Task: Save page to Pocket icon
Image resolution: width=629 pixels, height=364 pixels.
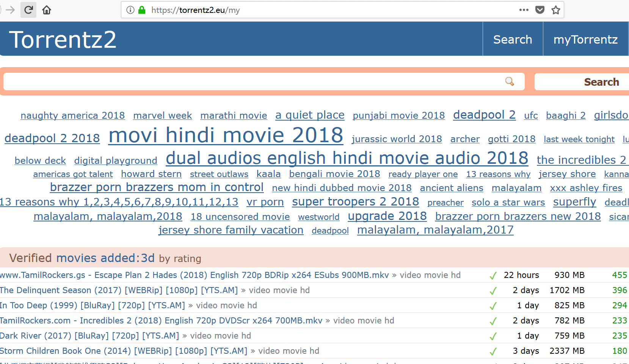Action: point(540,10)
